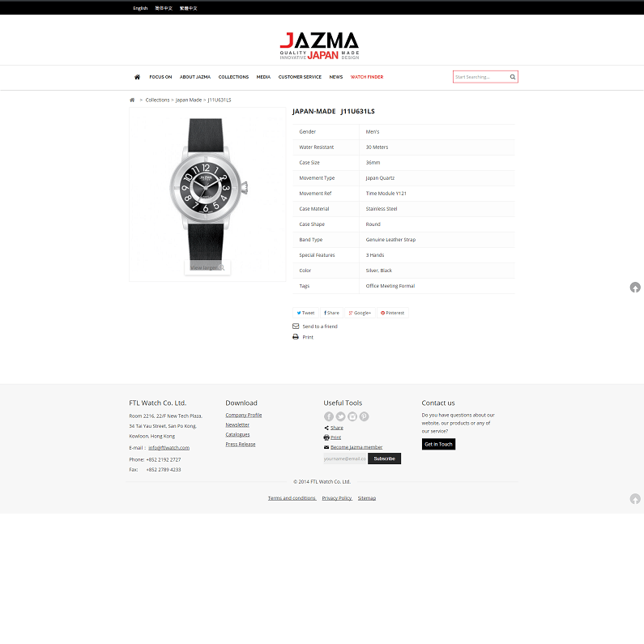The height and width of the screenshot is (644, 644).
Task: Click the Subscribe button
Action: [x=384, y=458]
